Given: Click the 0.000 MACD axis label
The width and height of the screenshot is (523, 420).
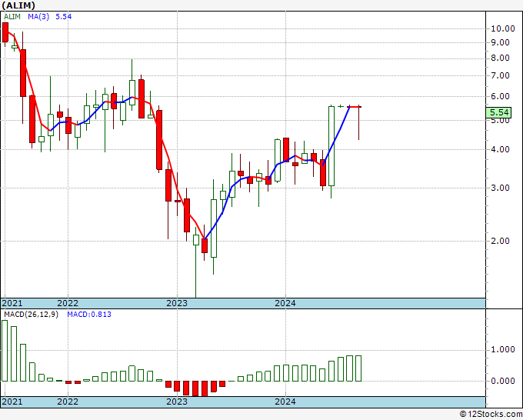Looking at the screenshot, I should point(503,381).
